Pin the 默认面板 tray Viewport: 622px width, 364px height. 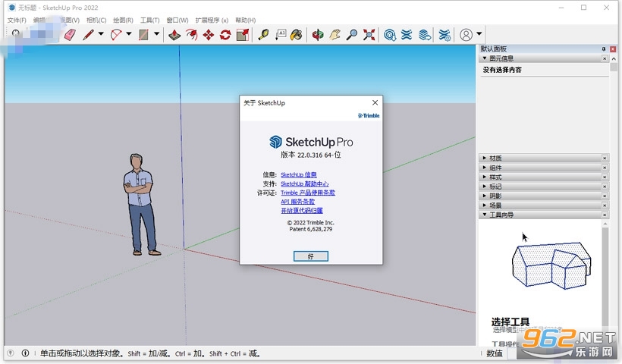tap(604, 49)
